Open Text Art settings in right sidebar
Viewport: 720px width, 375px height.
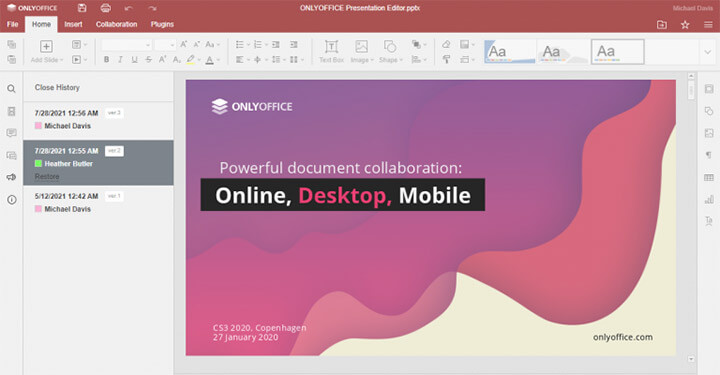709,221
